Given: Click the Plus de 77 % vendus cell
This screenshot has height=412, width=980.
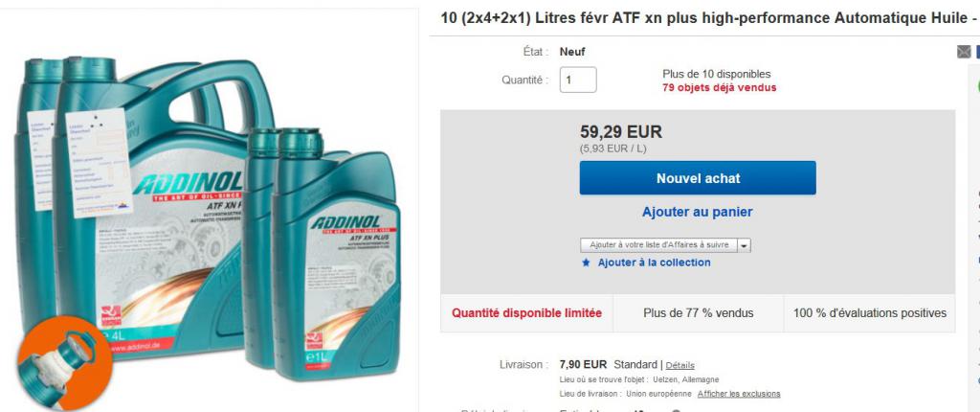Looking at the screenshot, I should pos(698,313).
